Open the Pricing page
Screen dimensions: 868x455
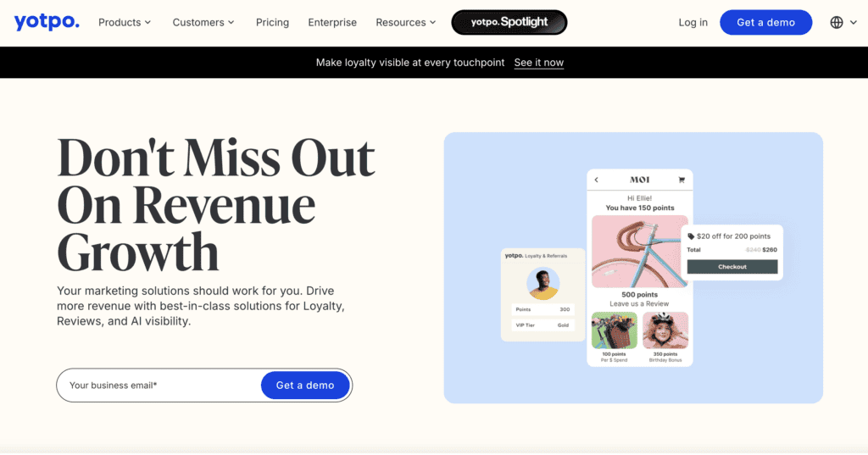click(x=272, y=23)
